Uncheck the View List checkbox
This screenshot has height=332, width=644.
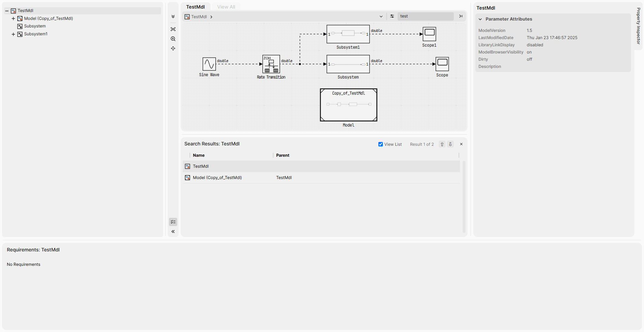[x=380, y=144]
